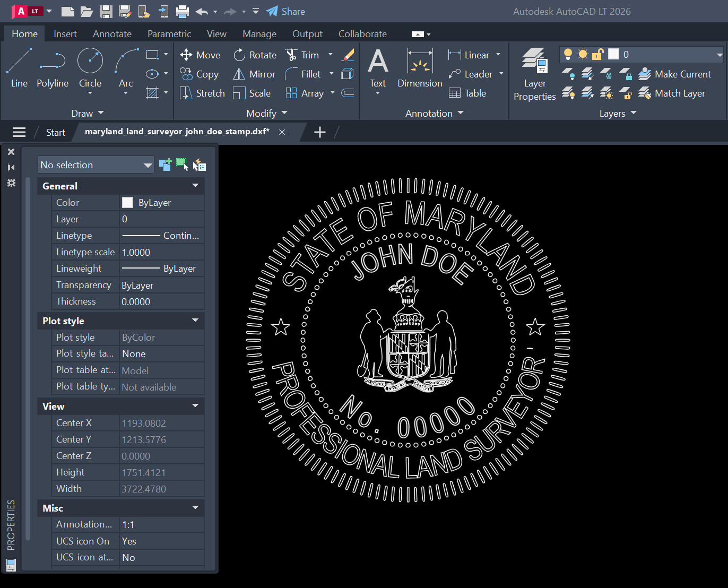Activate the Fillet tool
The height and width of the screenshot is (588, 728).
click(303, 74)
